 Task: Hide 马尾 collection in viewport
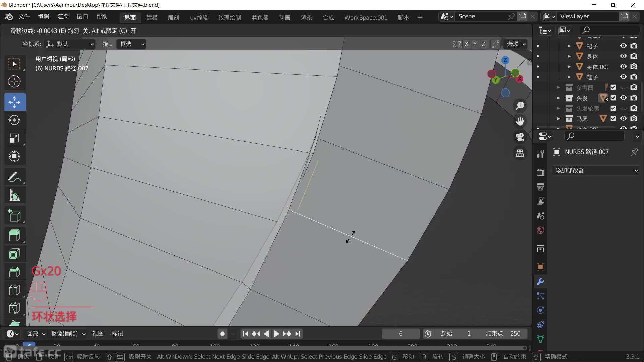[x=623, y=119]
